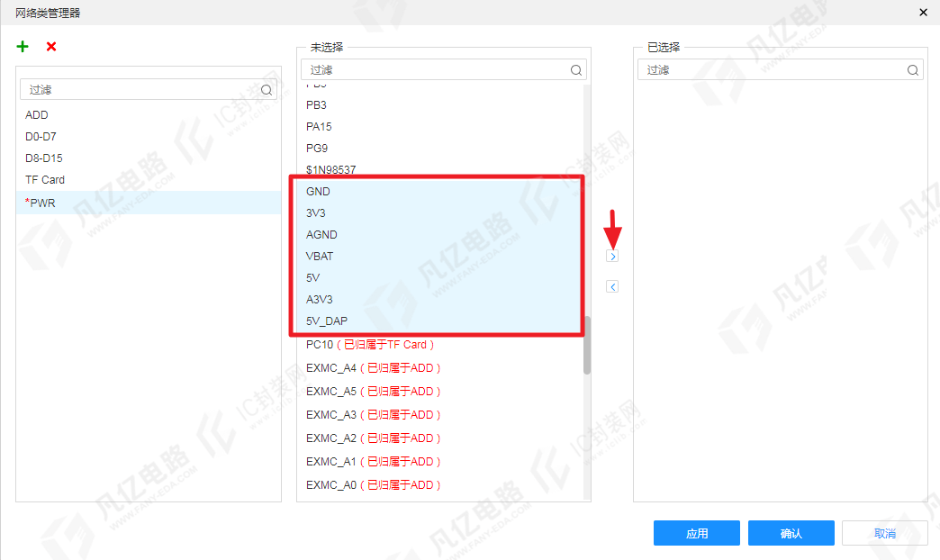Select the GND net
940x560 pixels.
pos(440,192)
